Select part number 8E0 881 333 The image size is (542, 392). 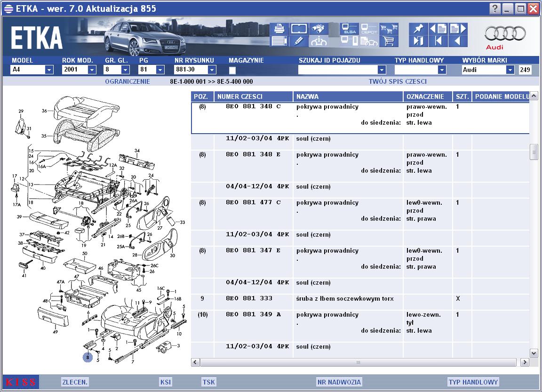tap(249, 298)
